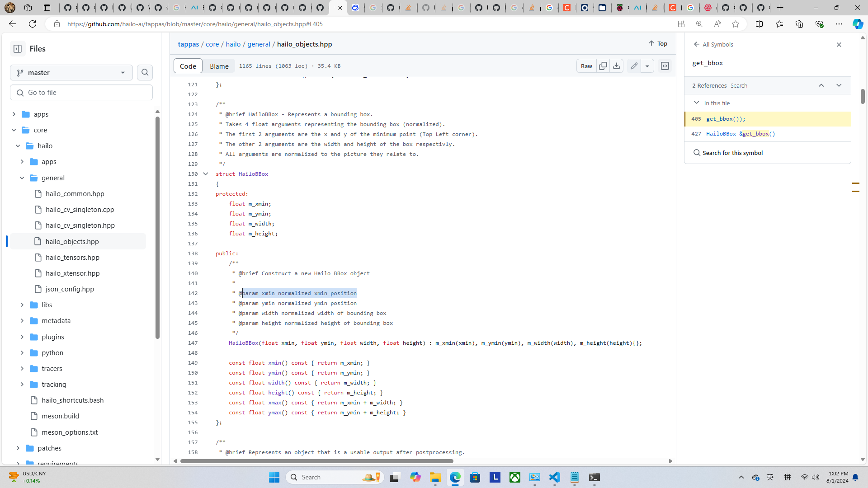The width and height of the screenshot is (868, 488).
Task: Collapse 'In this file' references section
Action: pos(696,103)
